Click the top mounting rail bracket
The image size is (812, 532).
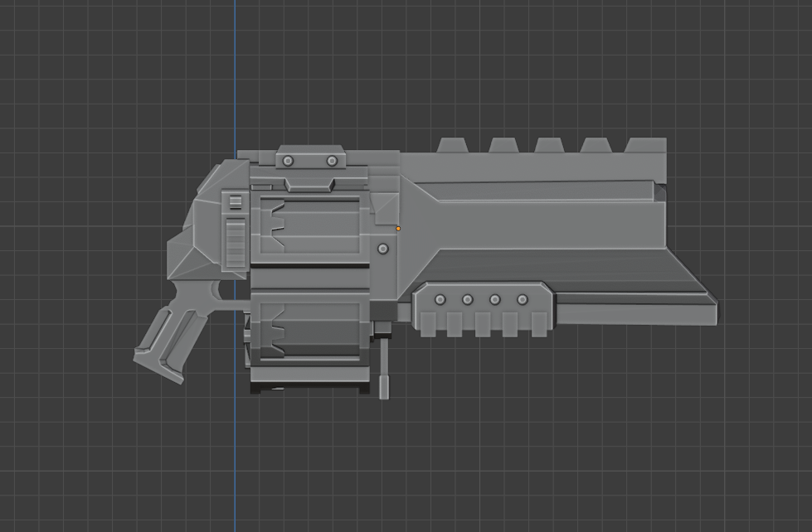pyautogui.click(x=309, y=159)
